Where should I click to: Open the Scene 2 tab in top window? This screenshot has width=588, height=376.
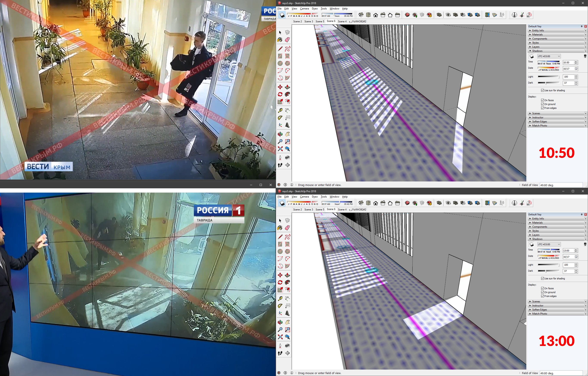297,21
